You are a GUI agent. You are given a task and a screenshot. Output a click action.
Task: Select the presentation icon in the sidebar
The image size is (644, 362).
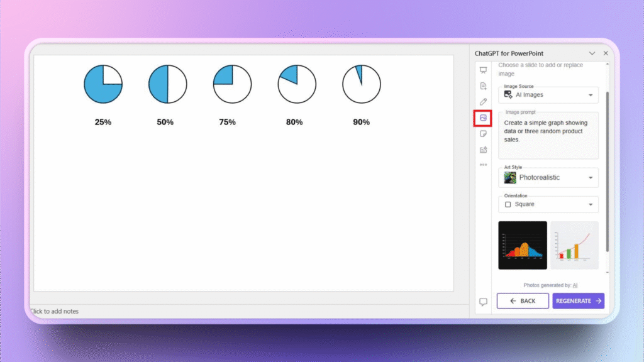coord(483,70)
